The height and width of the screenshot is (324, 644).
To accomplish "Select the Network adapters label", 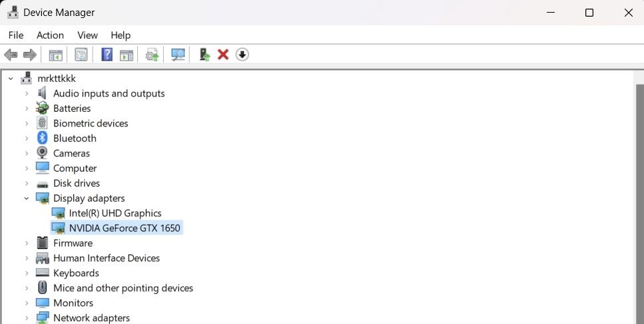I will 92,318.
